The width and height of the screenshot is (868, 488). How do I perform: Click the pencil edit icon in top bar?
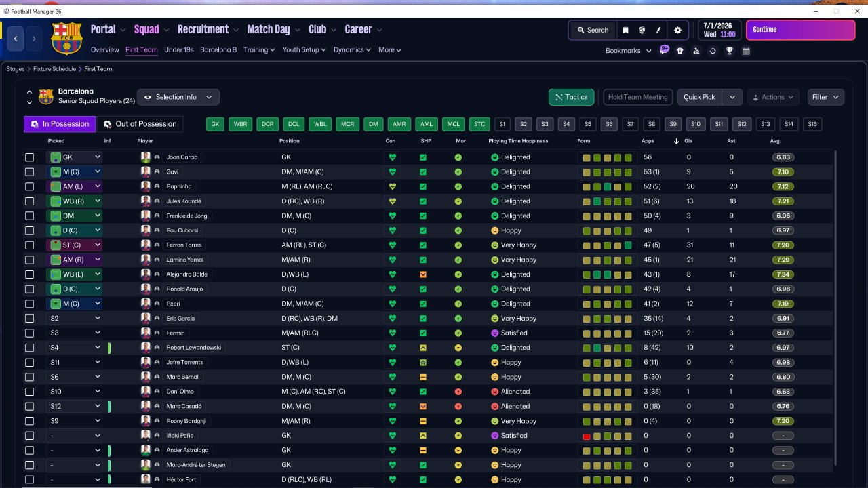tap(658, 30)
